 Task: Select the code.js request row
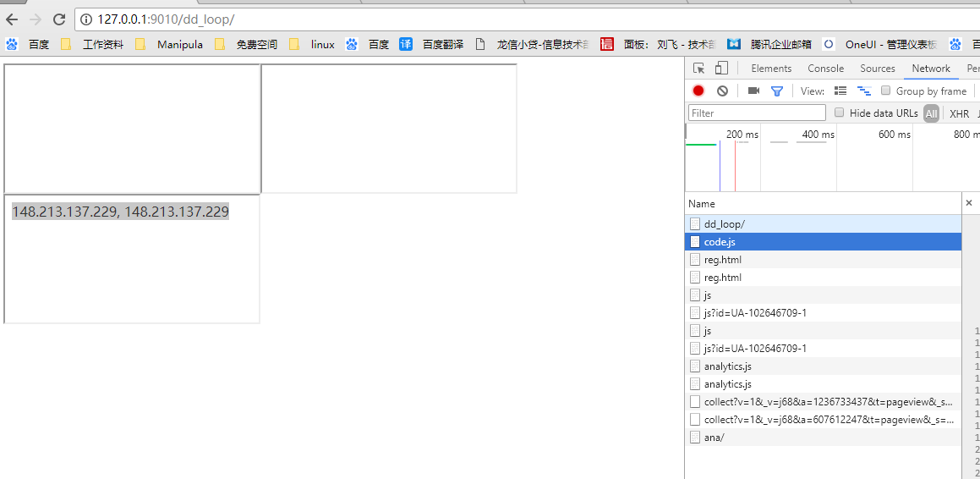click(823, 241)
